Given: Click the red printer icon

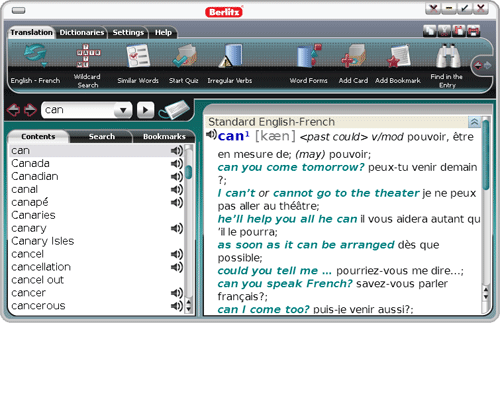Looking at the screenshot, I should 473,31.
